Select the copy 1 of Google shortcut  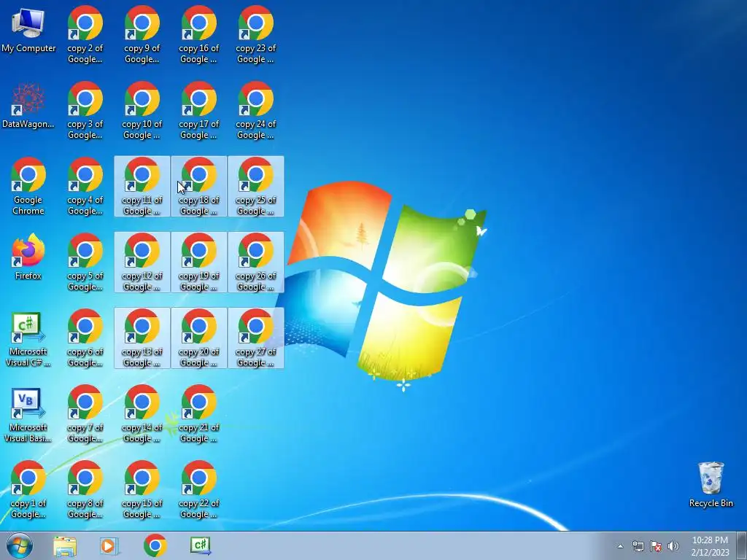[x=28, y=490]
